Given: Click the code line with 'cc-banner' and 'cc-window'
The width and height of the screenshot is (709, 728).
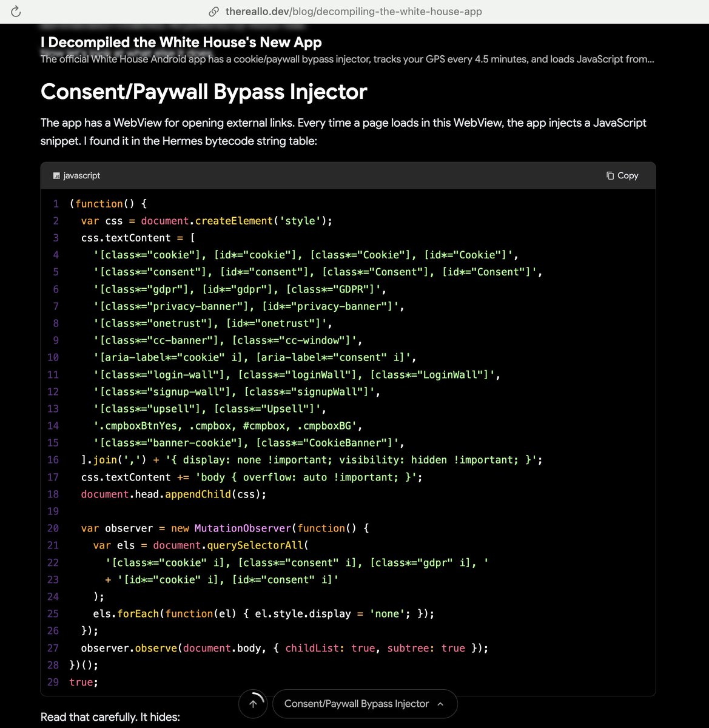Looking at the screenshot, I should pyautogui.click(x=227, y=340).
